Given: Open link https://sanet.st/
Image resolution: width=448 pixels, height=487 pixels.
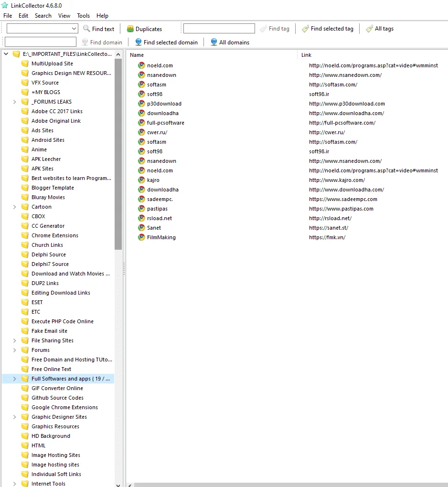Looking at the screenshot, I should [x=329, y=228].
